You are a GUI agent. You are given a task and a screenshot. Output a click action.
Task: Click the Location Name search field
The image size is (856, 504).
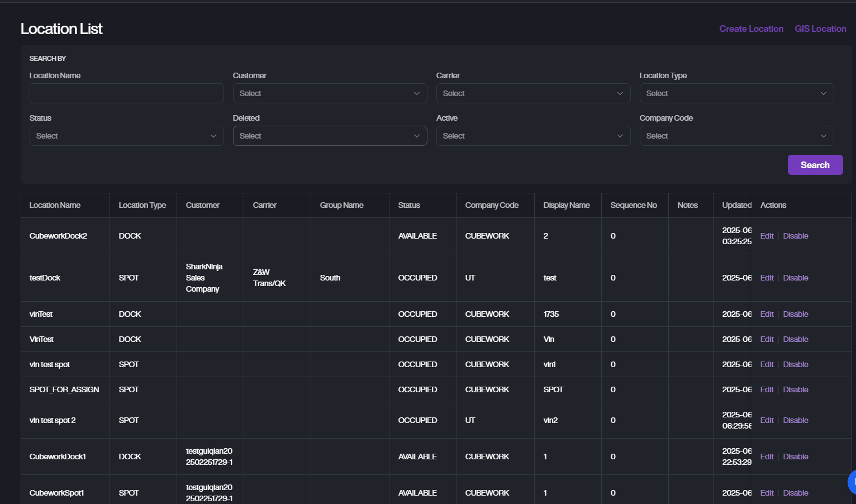click(x=126, y=93)
